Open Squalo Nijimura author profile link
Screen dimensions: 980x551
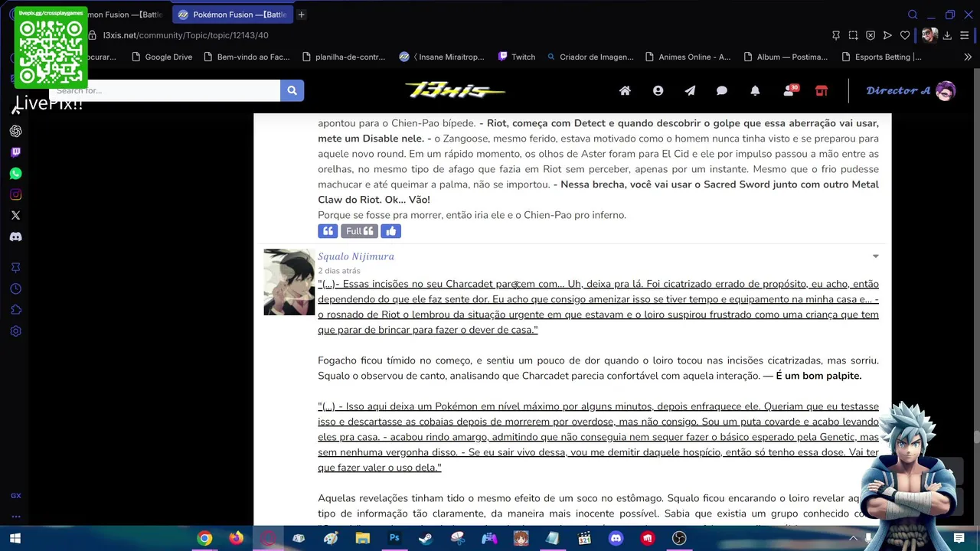[356, 256]
